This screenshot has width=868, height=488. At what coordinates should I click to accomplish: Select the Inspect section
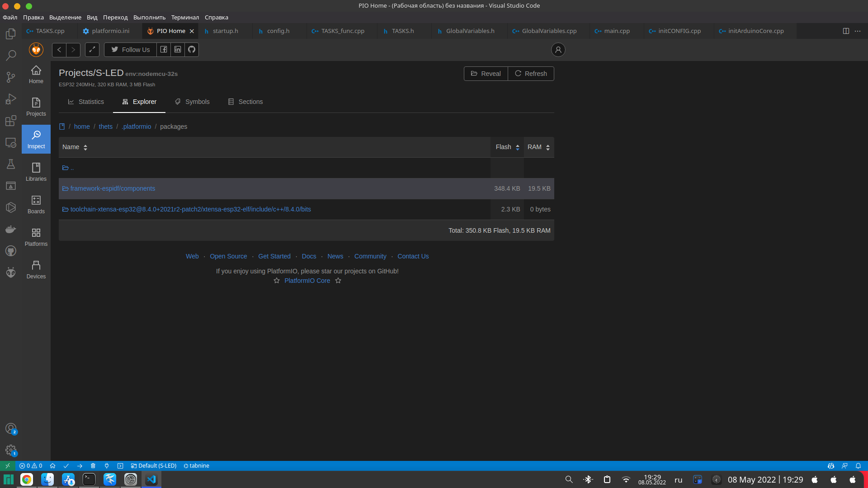36,140
